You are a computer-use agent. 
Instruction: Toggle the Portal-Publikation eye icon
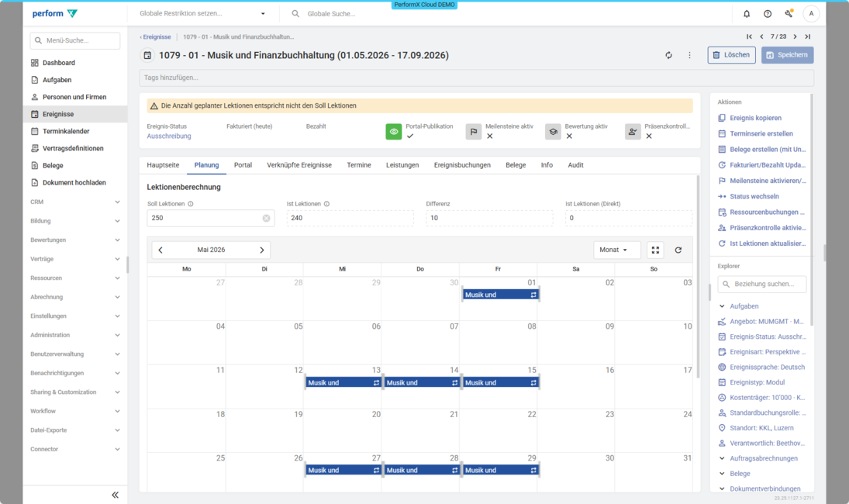[x=394, y=132]
